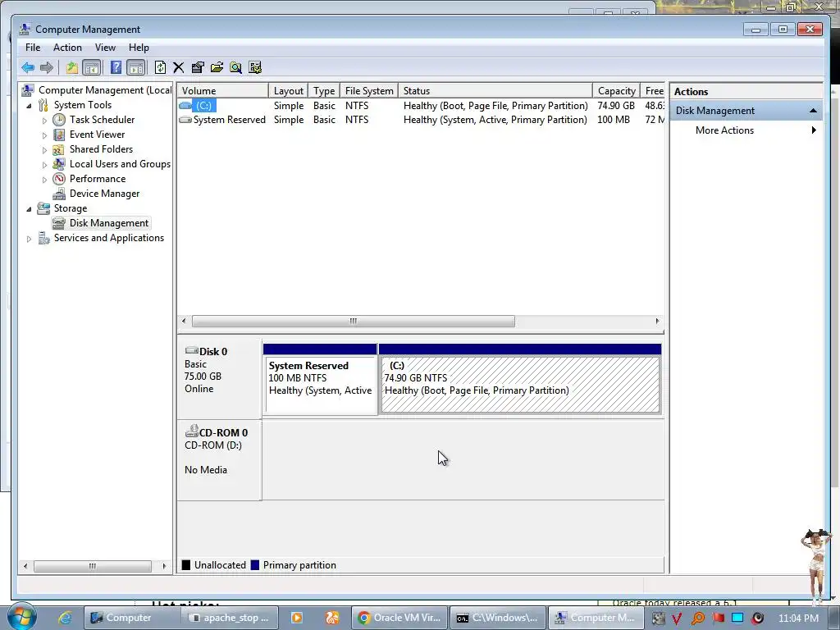Expand the Shared Folders node
Viewport: 840px width, 630px height.
pos(44,150)
